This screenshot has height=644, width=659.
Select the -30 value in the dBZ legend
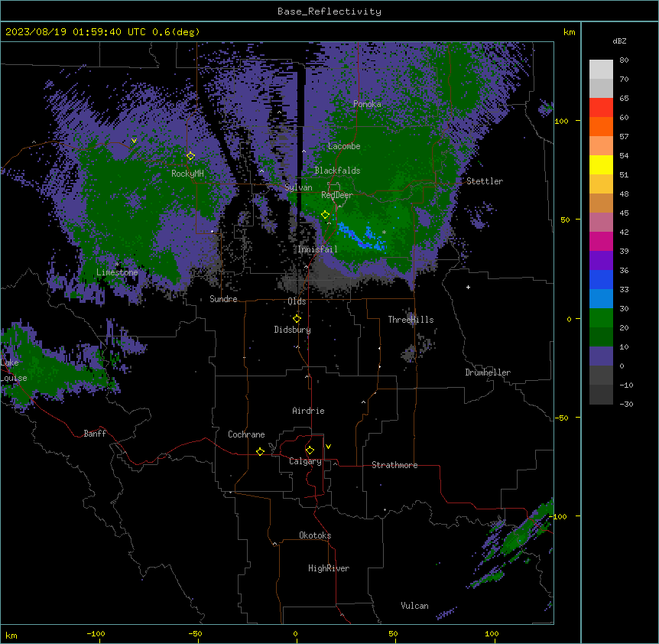(x=626, y=405)
